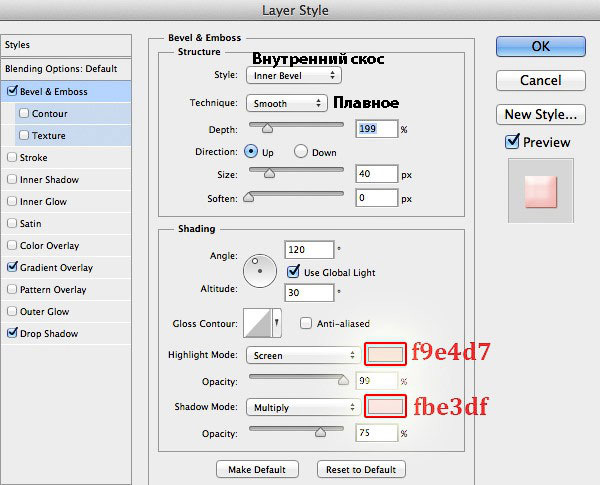This screenshot has height=485, width=600.
Task: Enable the Inner Glow checkbox
Action: pos(12,201)
